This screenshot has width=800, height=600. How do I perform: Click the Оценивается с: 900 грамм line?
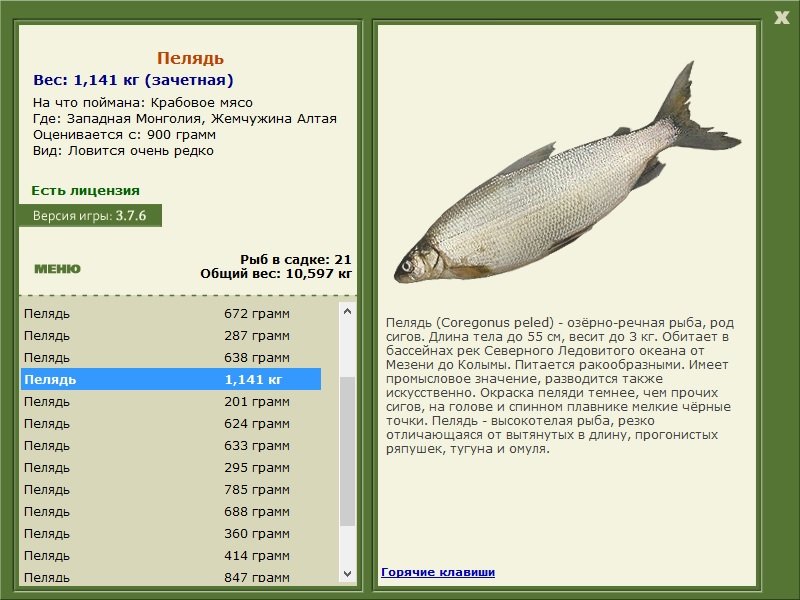coord(124,135)
